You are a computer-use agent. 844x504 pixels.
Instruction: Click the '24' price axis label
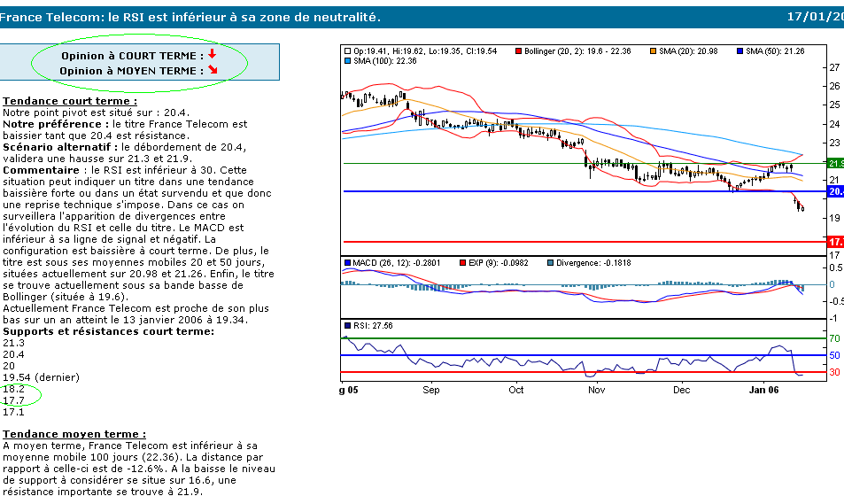[834, 124]
